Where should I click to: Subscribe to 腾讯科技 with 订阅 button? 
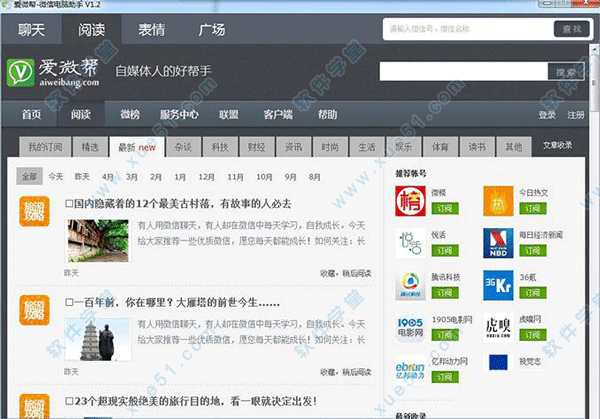[x=445, y=293]
